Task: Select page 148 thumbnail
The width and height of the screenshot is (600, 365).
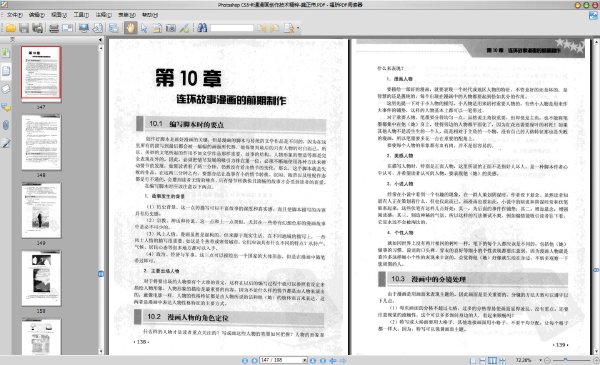Action: pyautogui.click(x=41, y=142)
